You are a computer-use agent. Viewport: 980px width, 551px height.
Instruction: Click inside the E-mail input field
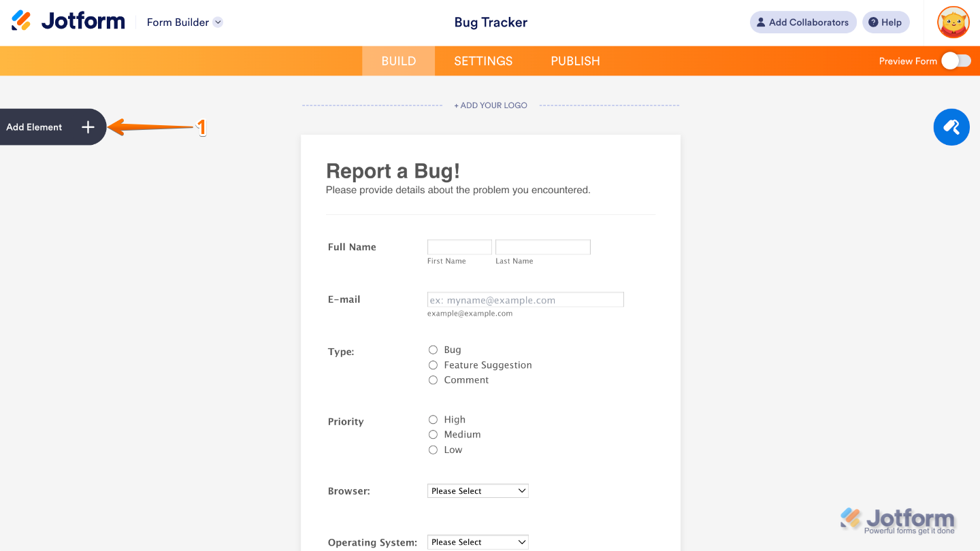click(x=525, y=299)
